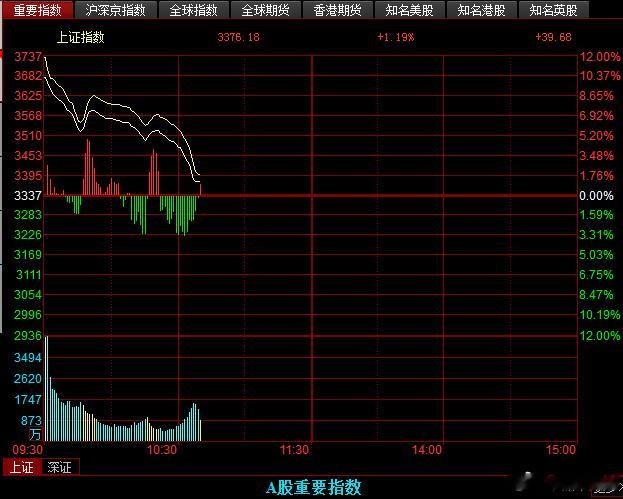
Task: Click the 15:00 time label
Action: point(561,450)
